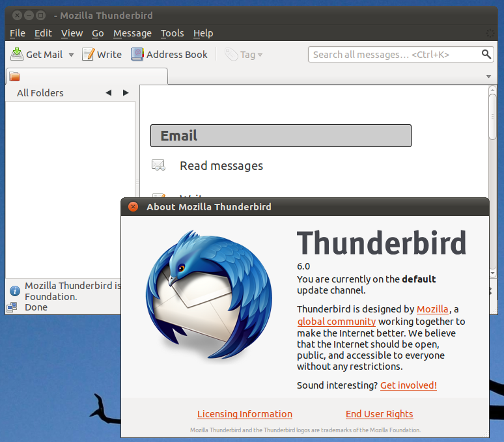Image resolution: width=504 pixels, height=442 pixels.
Task: Open the tab list dropdown arrow
Action: (488, 76)
